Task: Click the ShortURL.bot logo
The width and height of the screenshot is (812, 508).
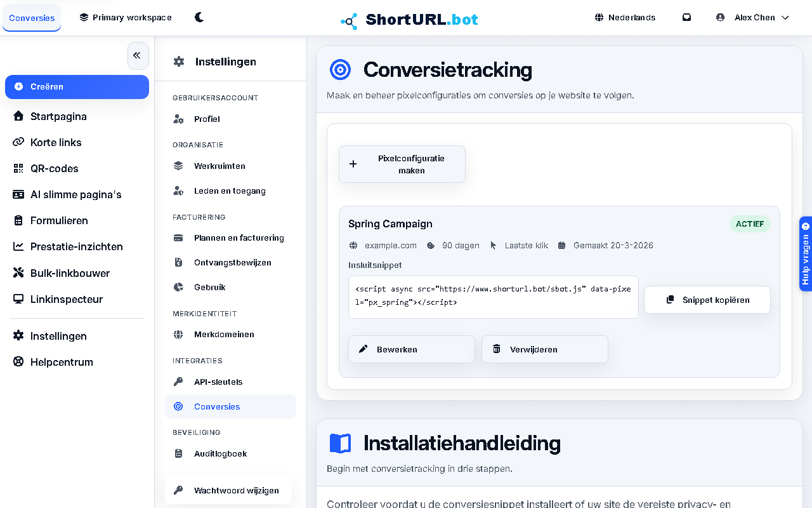Action: (x=409, y=20)
